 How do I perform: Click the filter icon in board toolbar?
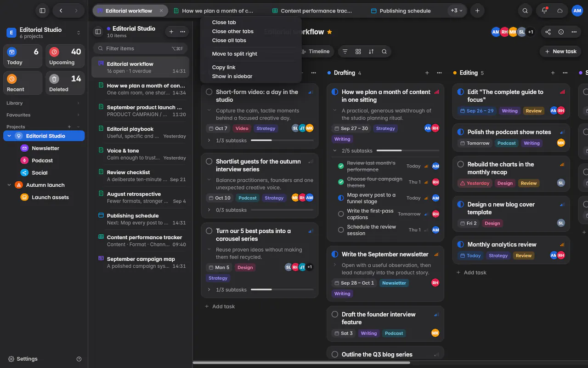pyautogui.click(x=345, y=52)
